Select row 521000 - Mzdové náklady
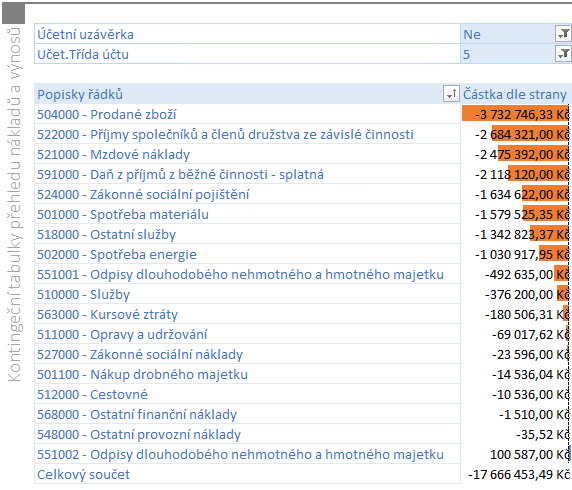 click(x=247, y=154)
